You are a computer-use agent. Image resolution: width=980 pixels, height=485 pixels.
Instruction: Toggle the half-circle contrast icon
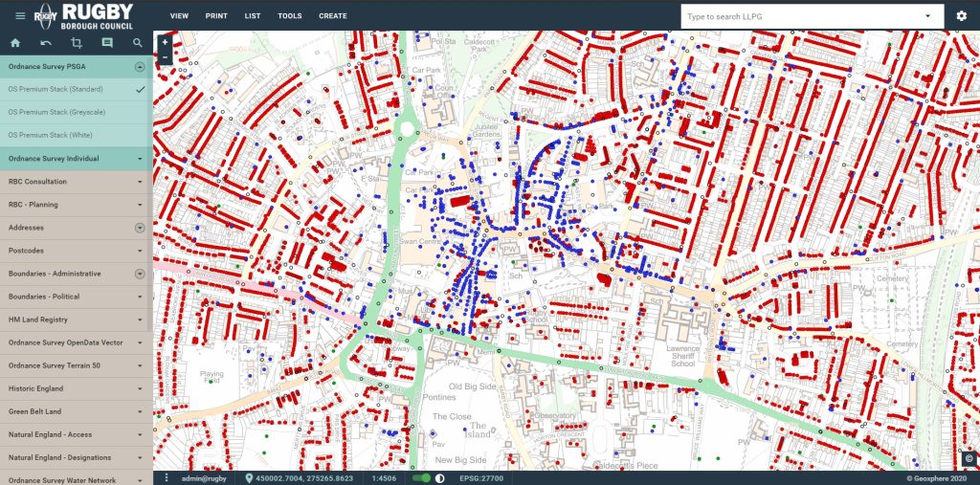pyautogui.click(x=439, y=478)
